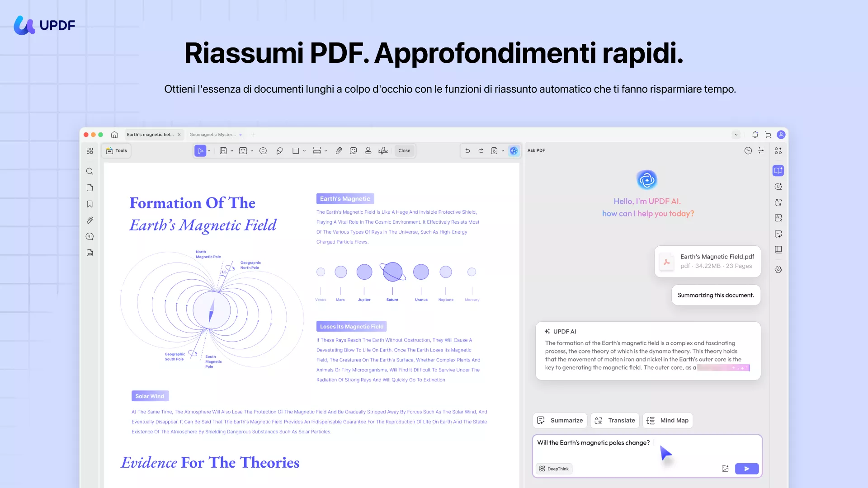Switch to the Geomagnetic Mystery tab
The width and height of the screenshot is (868, 488).
[212, 135]
